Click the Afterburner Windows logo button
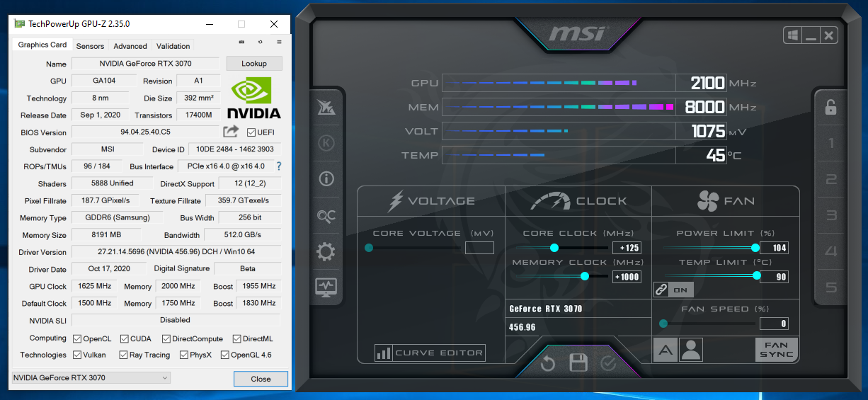 pyautogui.click(x=792, y=35)
